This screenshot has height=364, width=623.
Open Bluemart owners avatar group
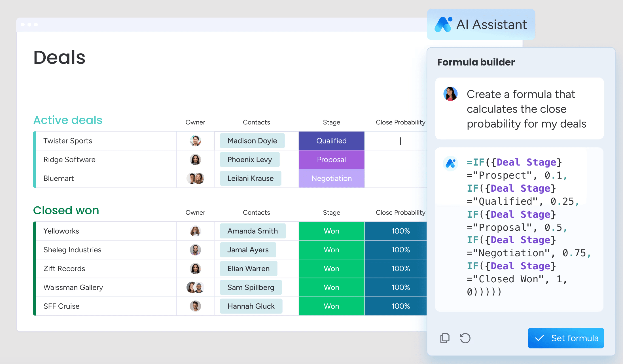(195, 178)
